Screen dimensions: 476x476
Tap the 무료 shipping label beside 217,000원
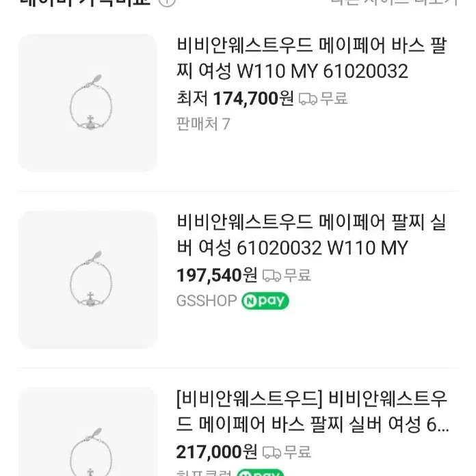pos(297,452)
